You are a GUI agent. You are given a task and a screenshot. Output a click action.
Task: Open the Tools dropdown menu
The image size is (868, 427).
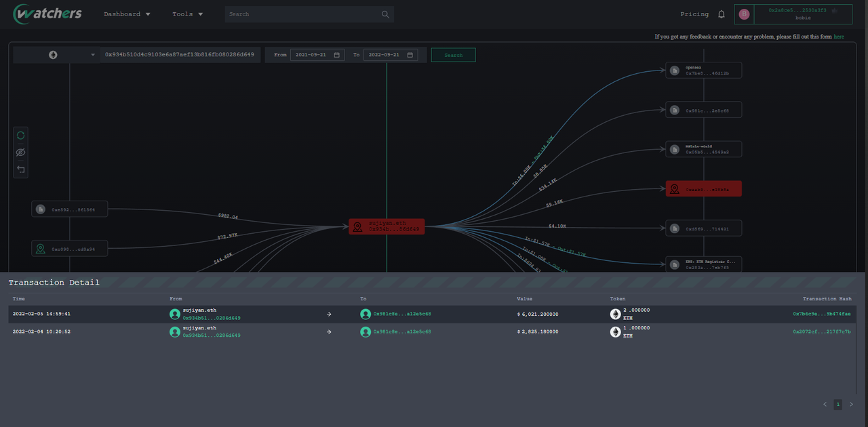click(187, 14)
